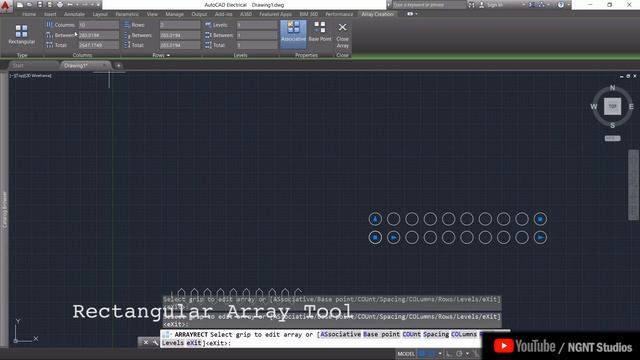Open the Add-ins ribbon tab

[x=223, y=14]
